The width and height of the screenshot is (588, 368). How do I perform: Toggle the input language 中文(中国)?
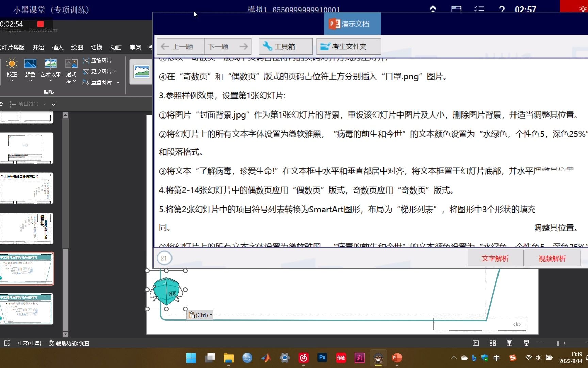tap(30, 343)
